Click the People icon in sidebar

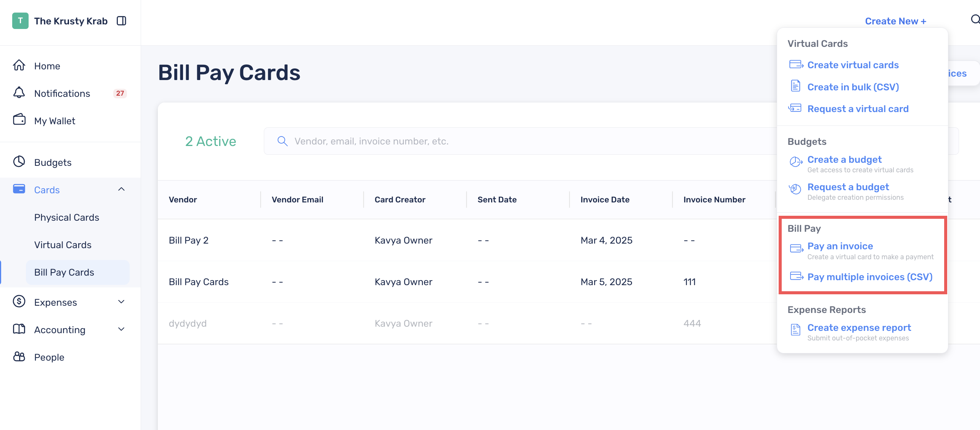19,357
